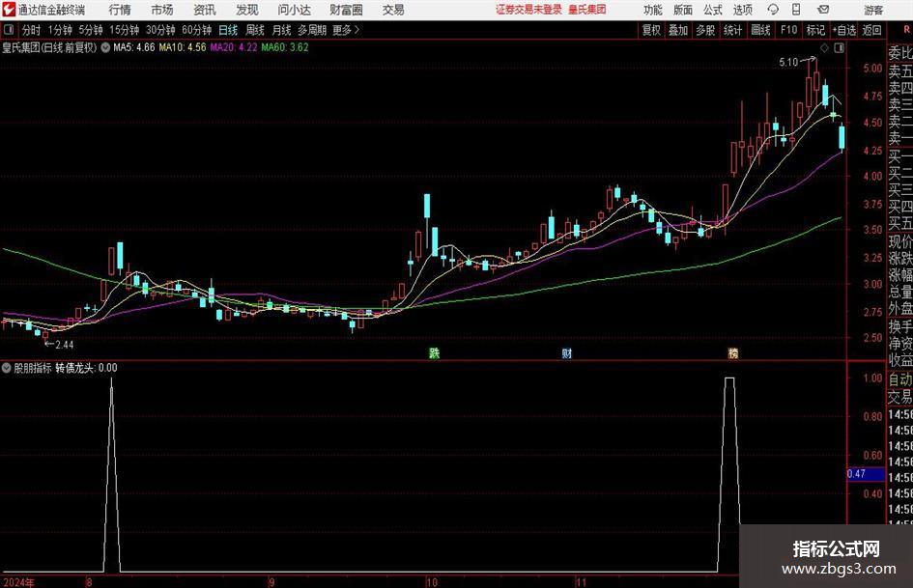Switch to 15分钟 period

[x=124, y=30]
